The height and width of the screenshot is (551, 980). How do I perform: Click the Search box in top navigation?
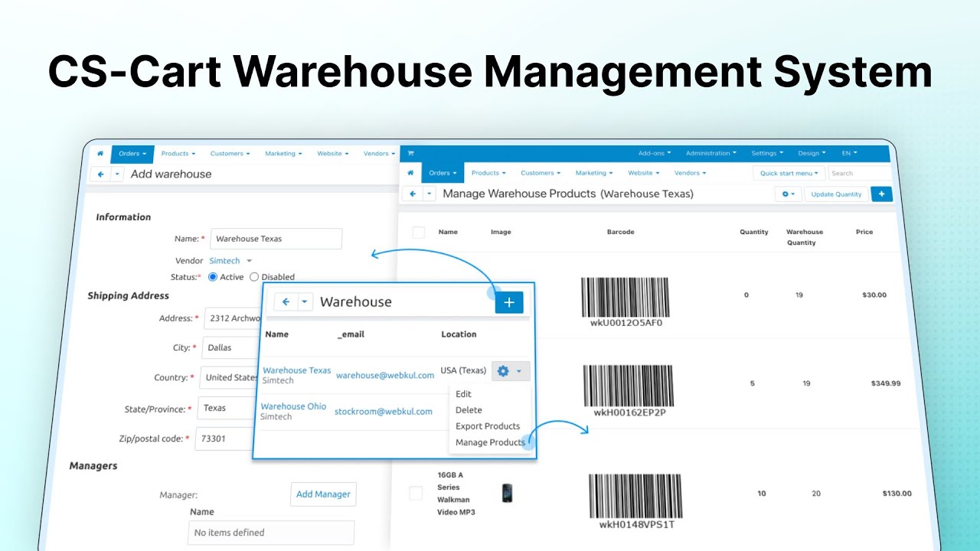point(859,173)
